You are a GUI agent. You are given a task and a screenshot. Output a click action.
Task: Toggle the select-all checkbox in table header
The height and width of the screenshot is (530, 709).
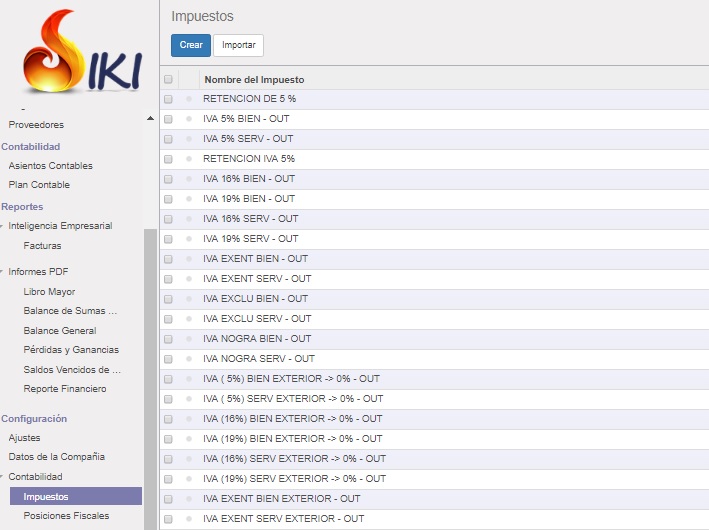coord(168,79)
